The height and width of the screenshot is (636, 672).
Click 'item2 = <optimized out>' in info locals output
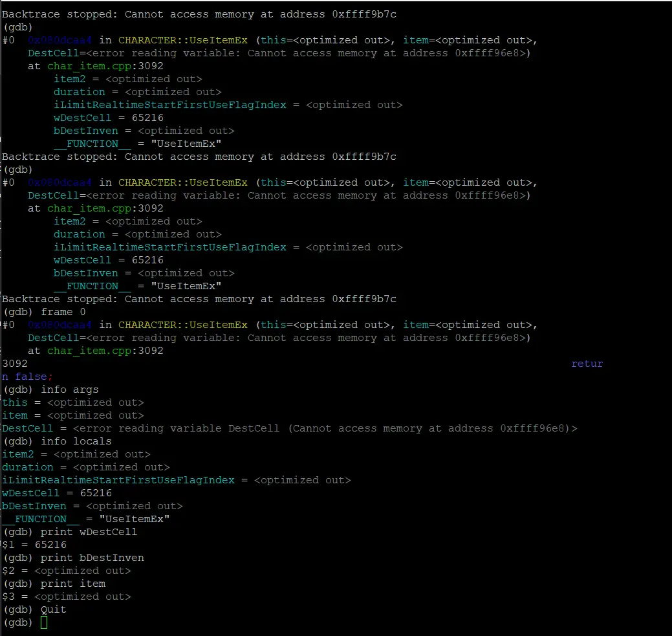click(76, 454)
